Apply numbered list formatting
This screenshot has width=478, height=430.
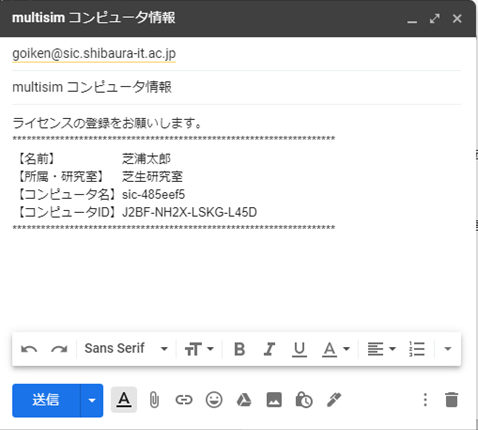417,349
